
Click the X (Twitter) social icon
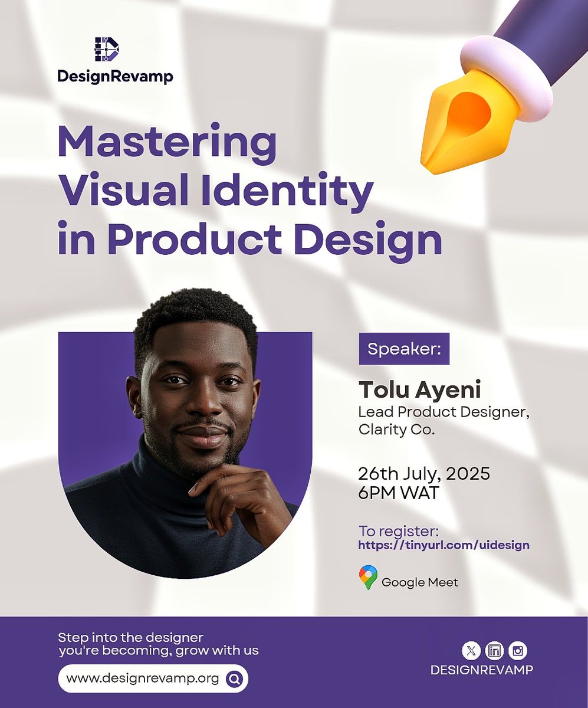pos(470,651)
